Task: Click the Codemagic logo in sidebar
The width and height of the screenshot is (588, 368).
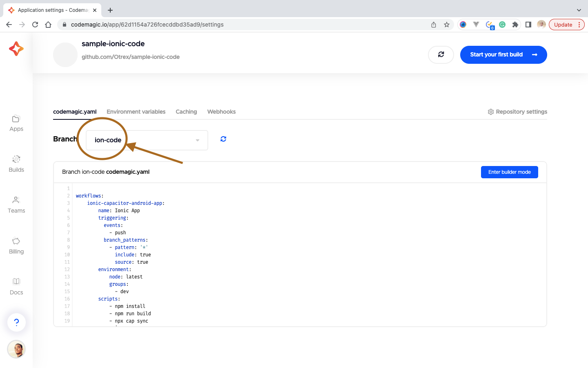Action: click(16, 49)
